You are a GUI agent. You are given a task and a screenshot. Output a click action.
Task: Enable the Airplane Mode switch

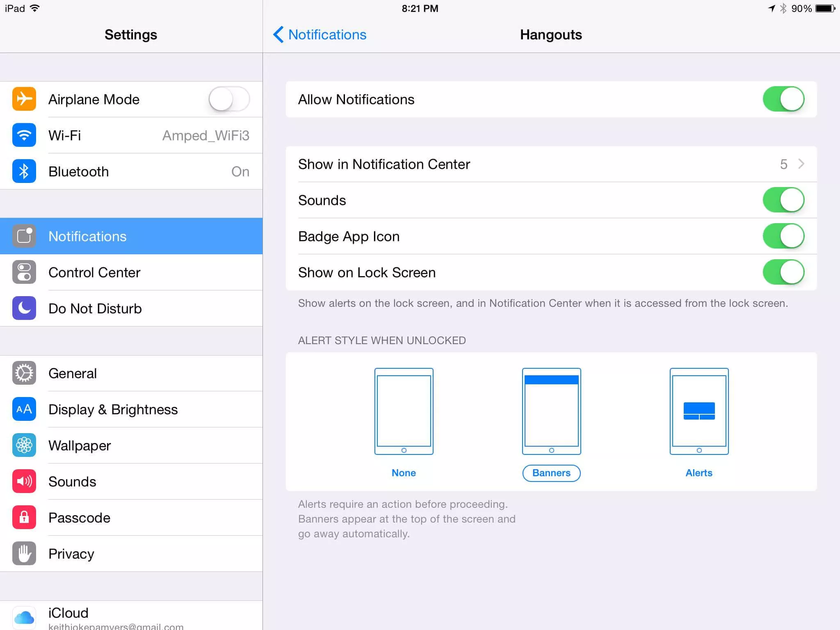tap(229, 99)
